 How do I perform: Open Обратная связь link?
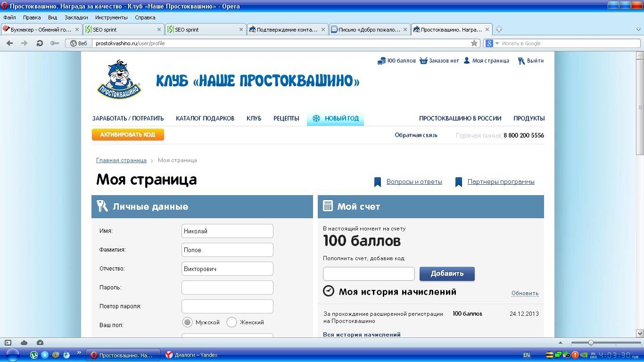pos(416,135)
